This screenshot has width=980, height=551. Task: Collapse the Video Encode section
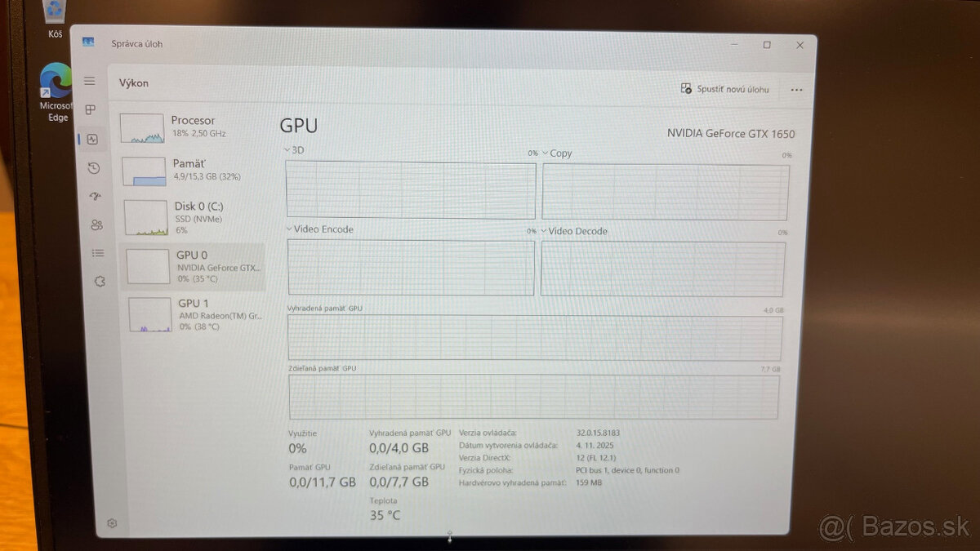[287, 229]
